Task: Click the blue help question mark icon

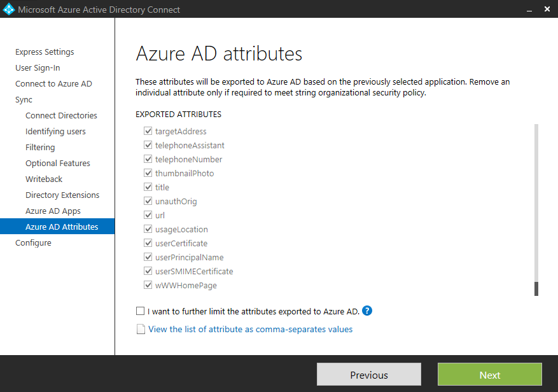Action: tap(367, 311)
